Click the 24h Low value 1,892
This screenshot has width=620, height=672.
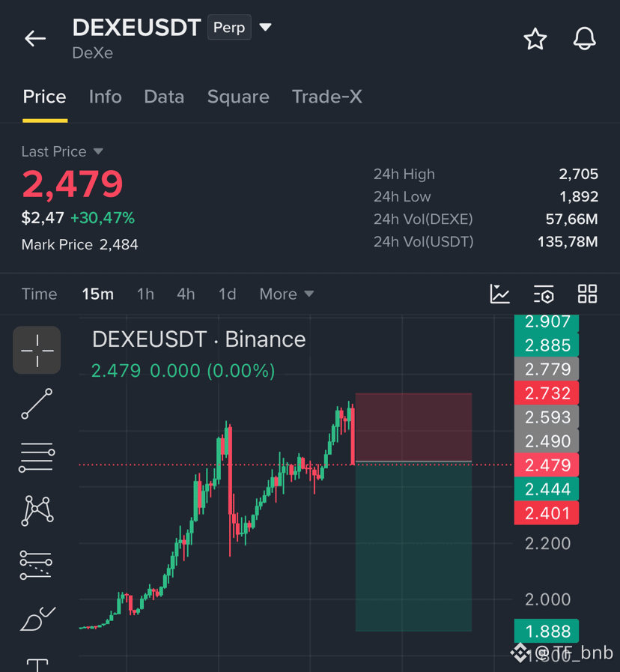579,197
